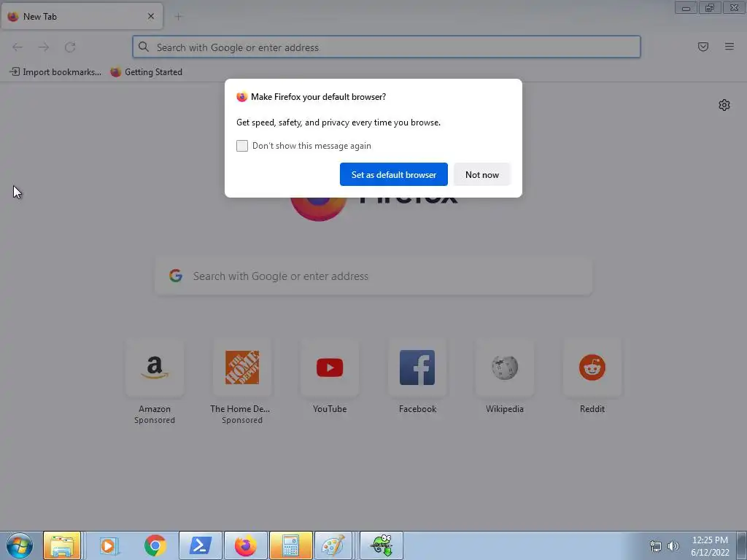Click Firefox icon in taskbar
Image resolution: width=747 pixels, height=560 pixels.
click(x=245, y=545)
